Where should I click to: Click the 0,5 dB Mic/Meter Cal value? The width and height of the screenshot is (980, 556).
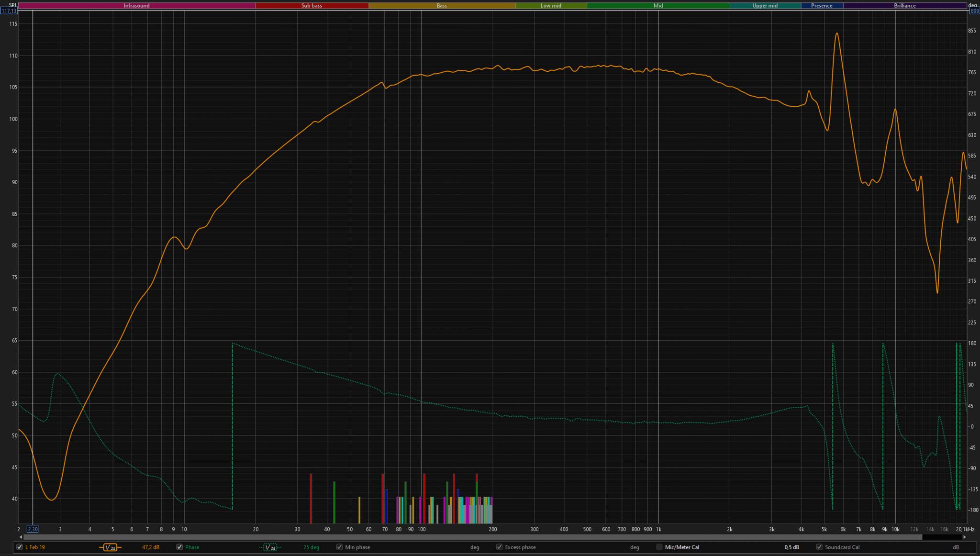[x=791, y=547]
